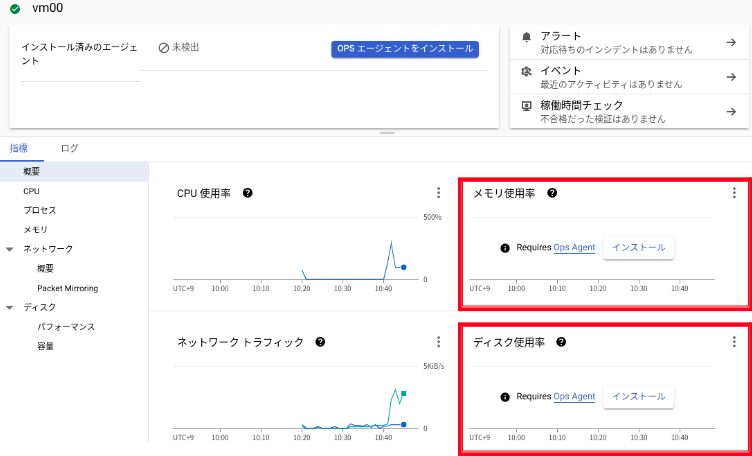Image resolution: width=752 pixels, height=456 pixels.
Task: Click the panel resize handle below agent card
Action: click(388, 133)
